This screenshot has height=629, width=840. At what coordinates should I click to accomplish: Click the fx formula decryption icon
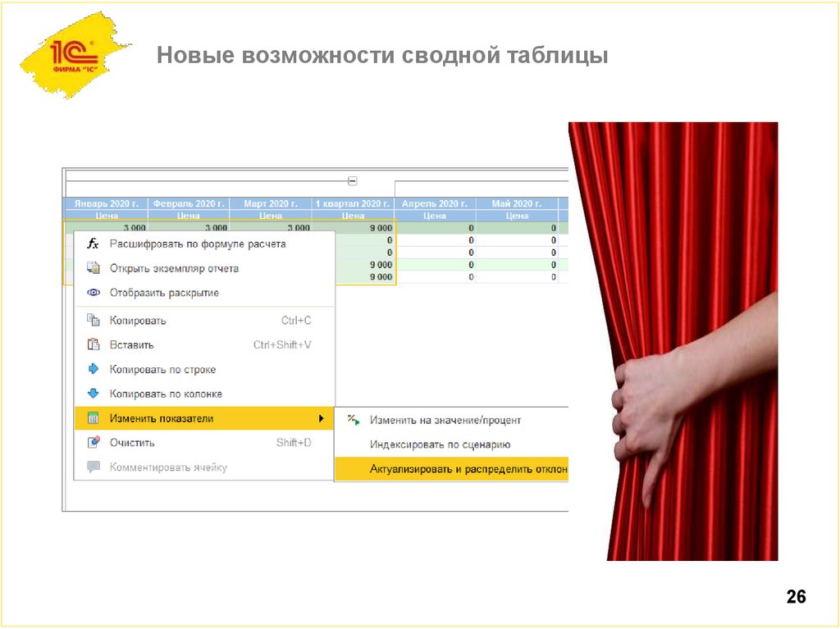coord(93,244)
